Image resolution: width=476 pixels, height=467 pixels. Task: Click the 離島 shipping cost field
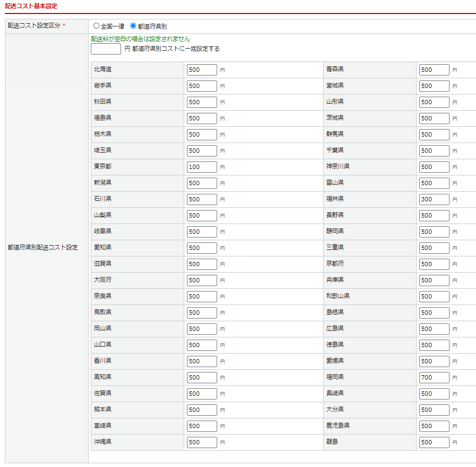tap(434, 442)
